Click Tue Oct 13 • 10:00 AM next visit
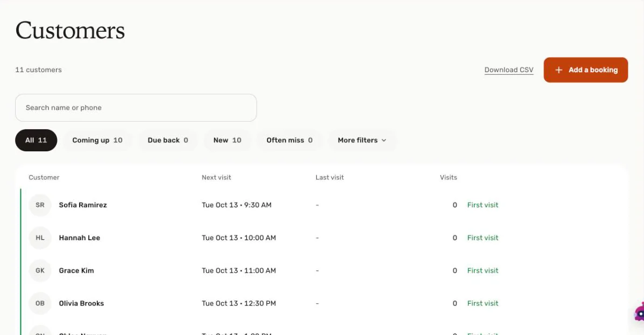The height and width of the screenshot is (335, 644). (239, 238)
